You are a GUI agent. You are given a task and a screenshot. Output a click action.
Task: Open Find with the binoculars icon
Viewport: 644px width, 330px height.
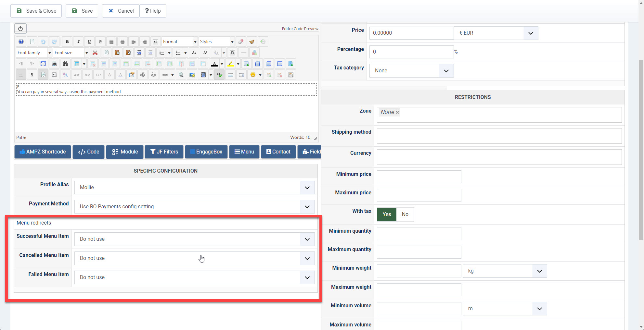click(x=65, y=64)
